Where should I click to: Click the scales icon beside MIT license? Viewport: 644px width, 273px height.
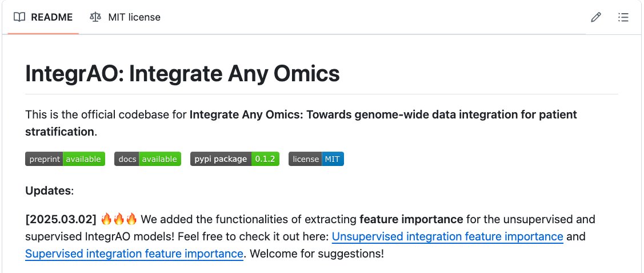point(95,17)
